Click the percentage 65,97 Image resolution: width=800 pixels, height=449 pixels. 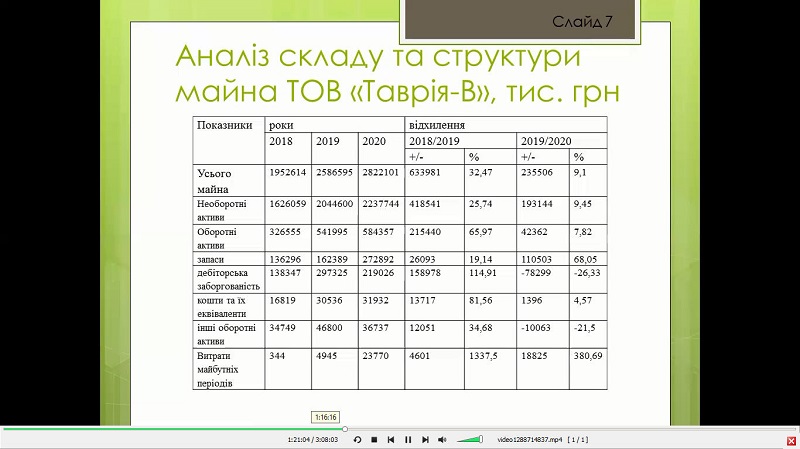pyautogui.click(x=481, y=232)
